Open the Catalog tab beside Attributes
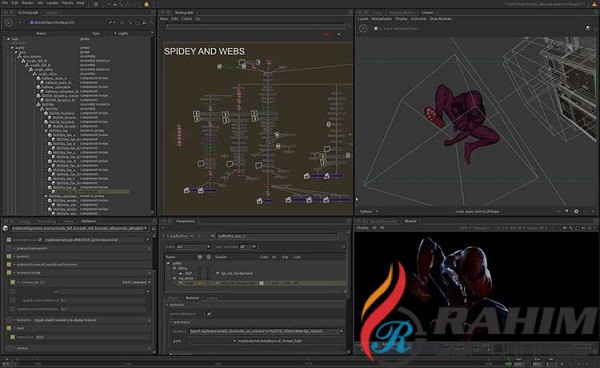The height and width of the screenshot is (368, 600). (24, 221)
